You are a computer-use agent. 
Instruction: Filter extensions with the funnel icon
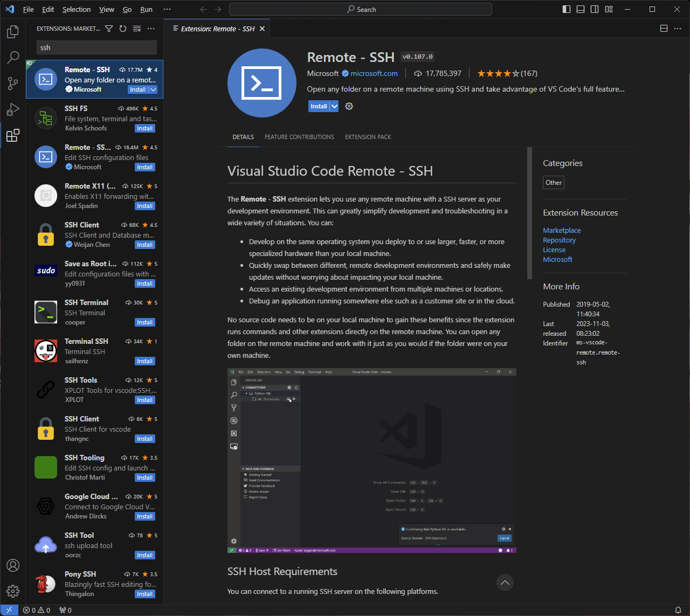pyautogui.click(x=109, y=29)
